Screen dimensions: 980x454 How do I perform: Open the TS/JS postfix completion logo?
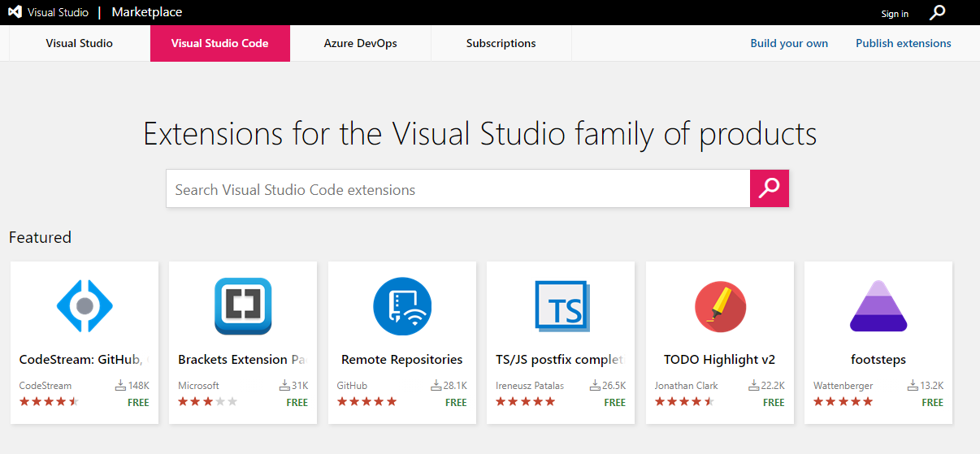tap(562, 306)
